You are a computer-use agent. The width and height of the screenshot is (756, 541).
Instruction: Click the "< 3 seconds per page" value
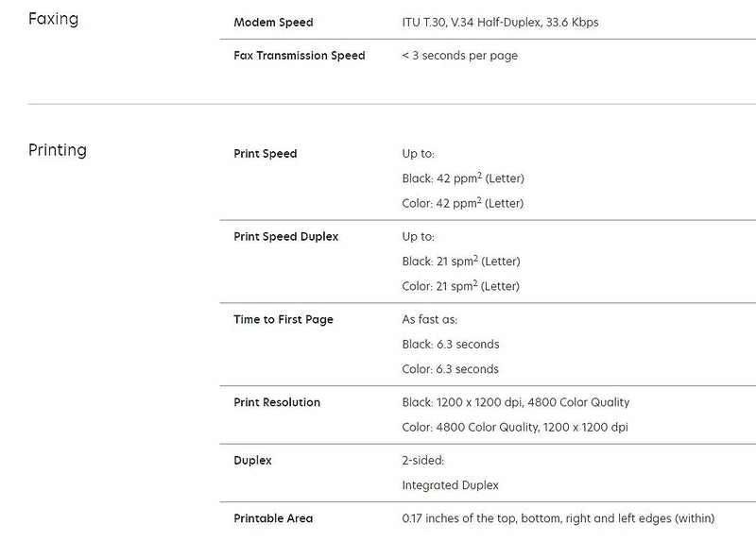click(x=459, y=56)
